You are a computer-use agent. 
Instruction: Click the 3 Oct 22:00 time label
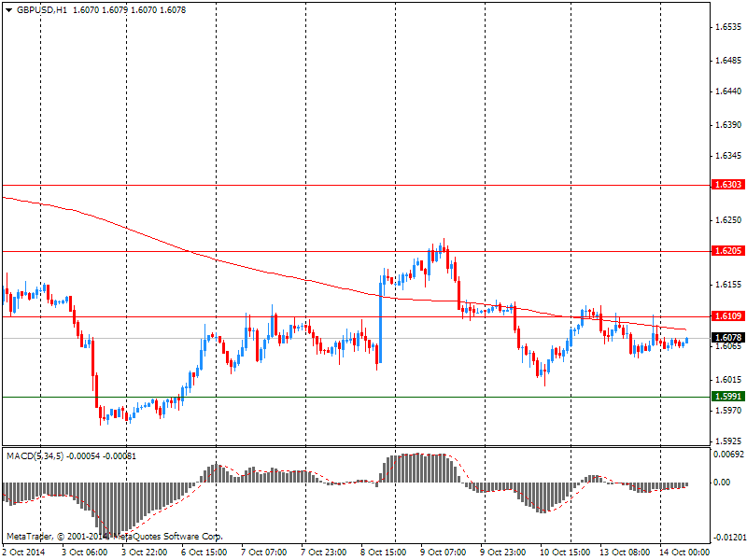click(x=145, y=552)
